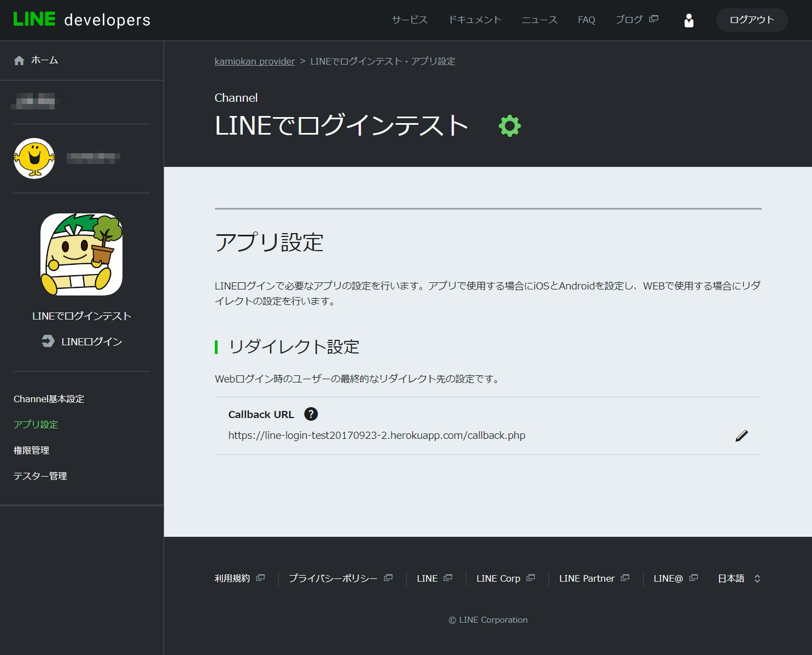812x655 pixels.
Task: Click the LINE Login arrow icon
Action: pos(48,341)
